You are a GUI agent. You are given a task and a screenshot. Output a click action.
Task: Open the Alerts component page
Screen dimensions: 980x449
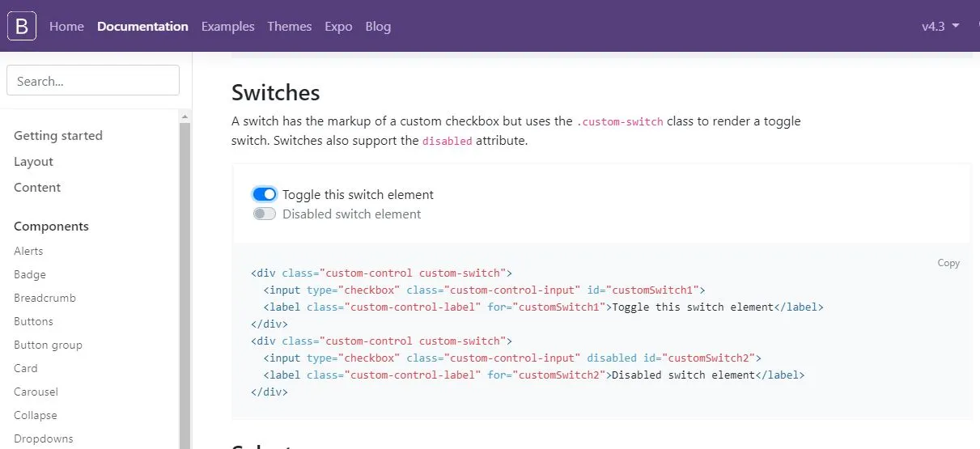pos(28,252)
